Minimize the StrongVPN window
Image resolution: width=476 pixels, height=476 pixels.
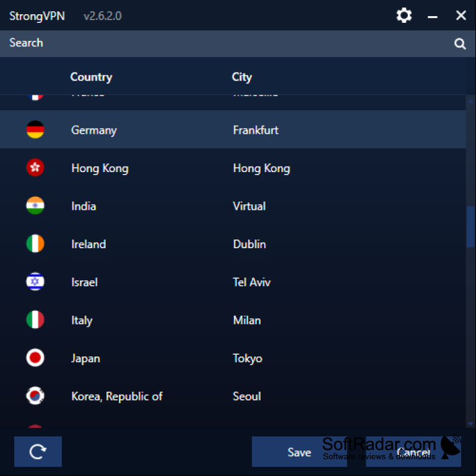pyautogui.click(x=432, y=17)
